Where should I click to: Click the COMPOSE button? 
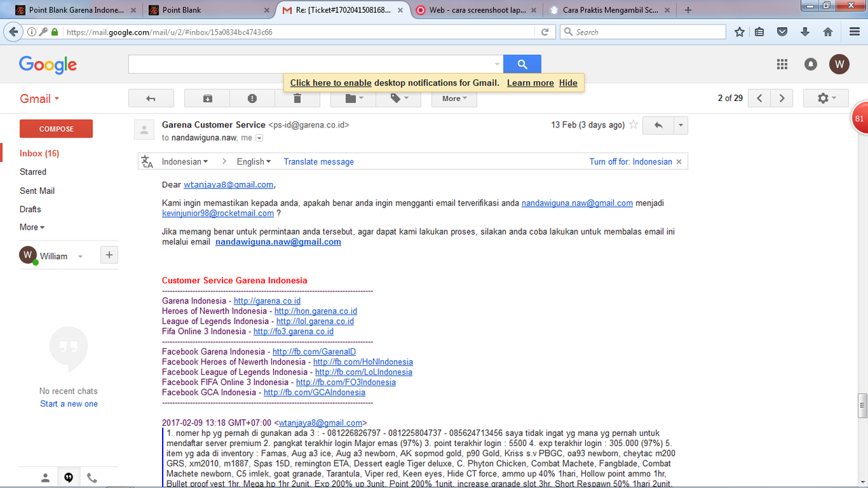pos(56,129)
